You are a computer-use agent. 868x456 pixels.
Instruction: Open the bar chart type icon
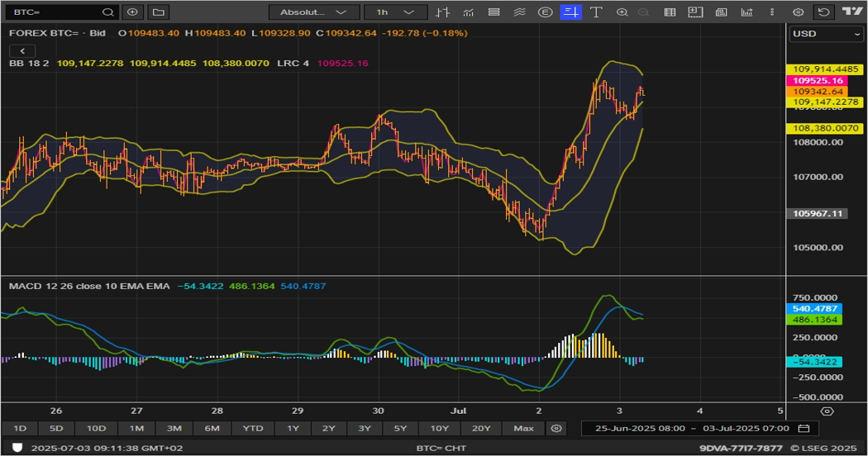tap(442, 12)
